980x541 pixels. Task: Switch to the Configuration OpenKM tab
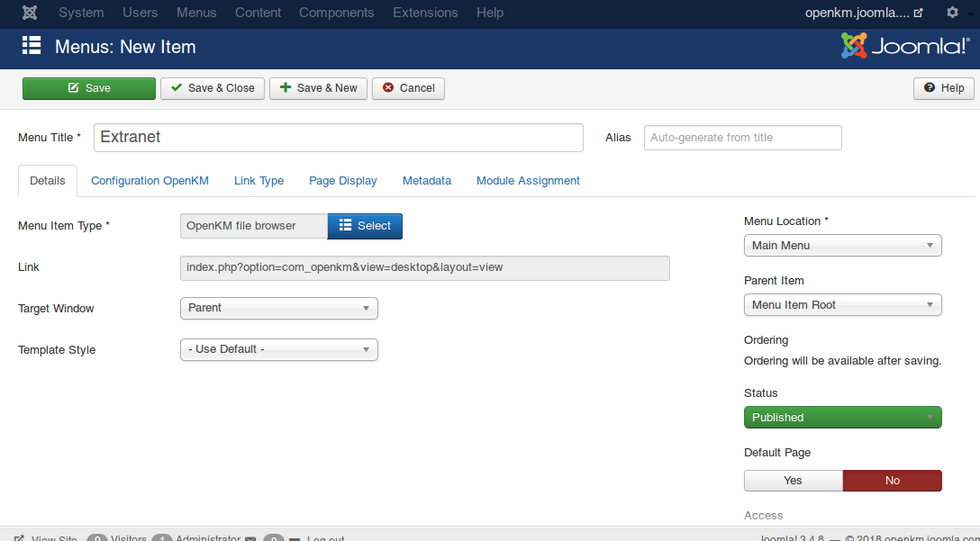(x=150, y=181)
